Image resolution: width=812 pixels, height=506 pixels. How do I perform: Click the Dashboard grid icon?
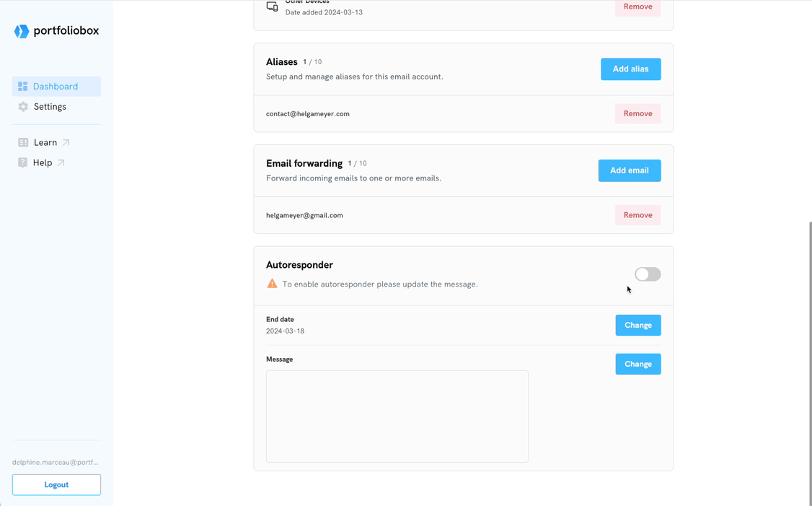coord(23,87)
